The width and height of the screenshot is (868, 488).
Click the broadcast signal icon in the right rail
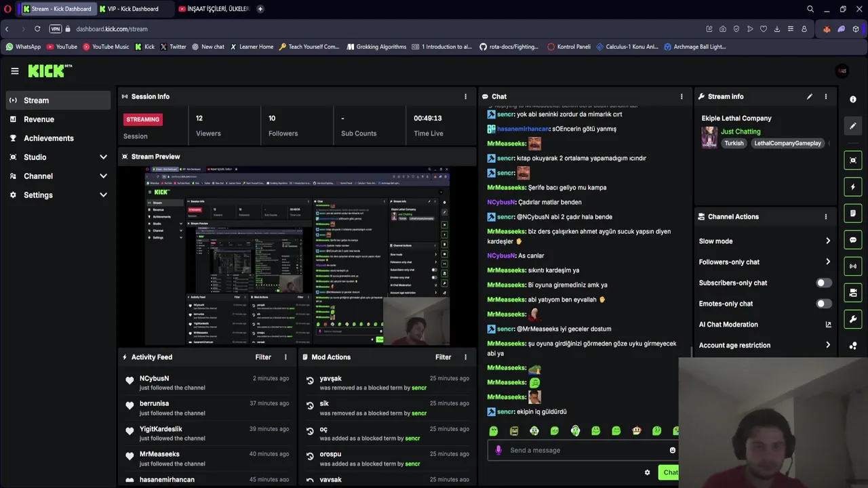(853, 266)
